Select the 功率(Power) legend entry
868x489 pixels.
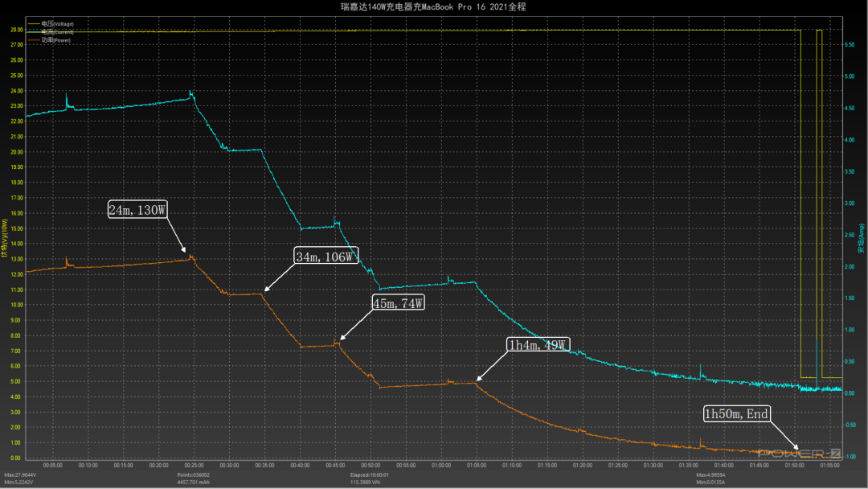tap(49, 40)
